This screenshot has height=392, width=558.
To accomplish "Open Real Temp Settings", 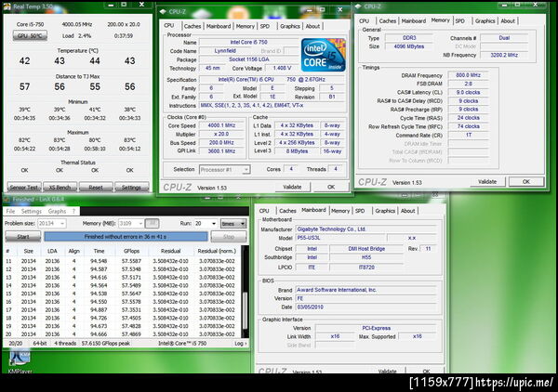I will [131, 187].
